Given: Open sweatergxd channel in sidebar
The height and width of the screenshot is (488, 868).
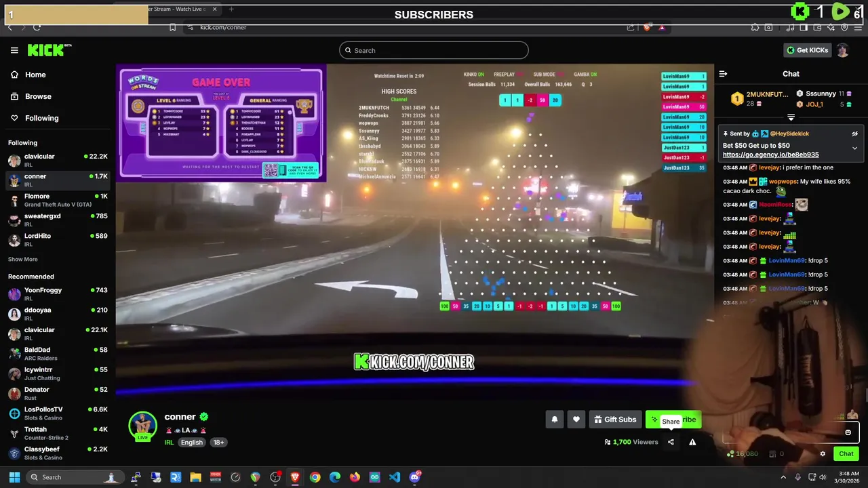Looking at the screenshot, I should (58, 220).
